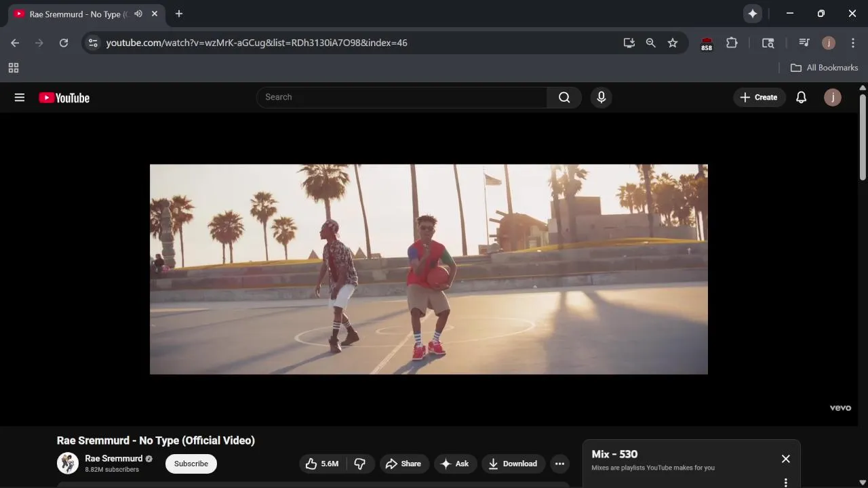The height and width of the screenshot is (488, 868).
Task: Go forward in browser history
Action: [39, 43]
